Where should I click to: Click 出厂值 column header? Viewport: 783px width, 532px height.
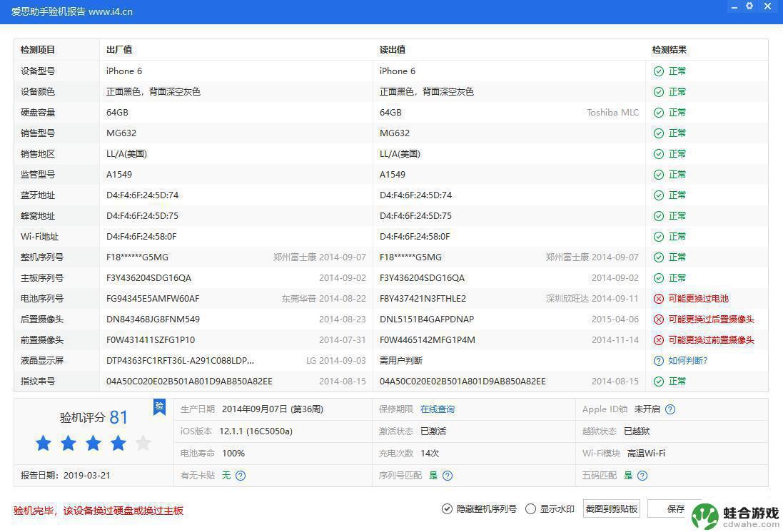(x=119, y=50)
